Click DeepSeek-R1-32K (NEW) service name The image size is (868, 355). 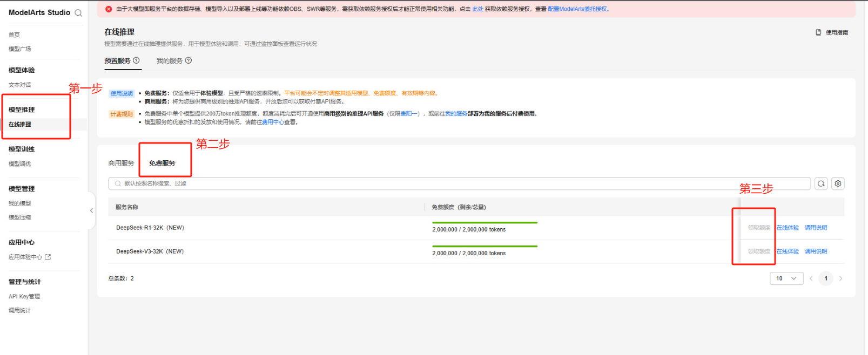point(150,228)
